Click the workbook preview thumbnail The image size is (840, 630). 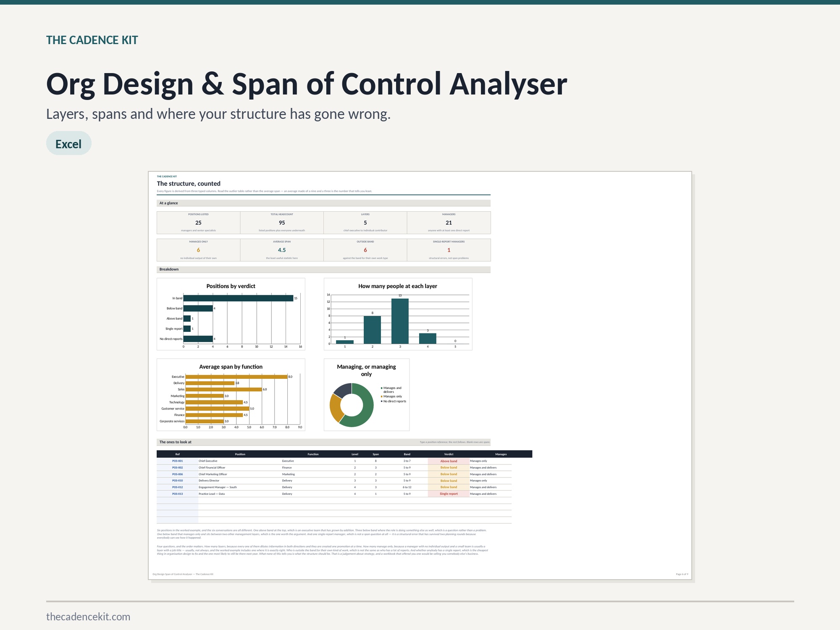point(420,375)
